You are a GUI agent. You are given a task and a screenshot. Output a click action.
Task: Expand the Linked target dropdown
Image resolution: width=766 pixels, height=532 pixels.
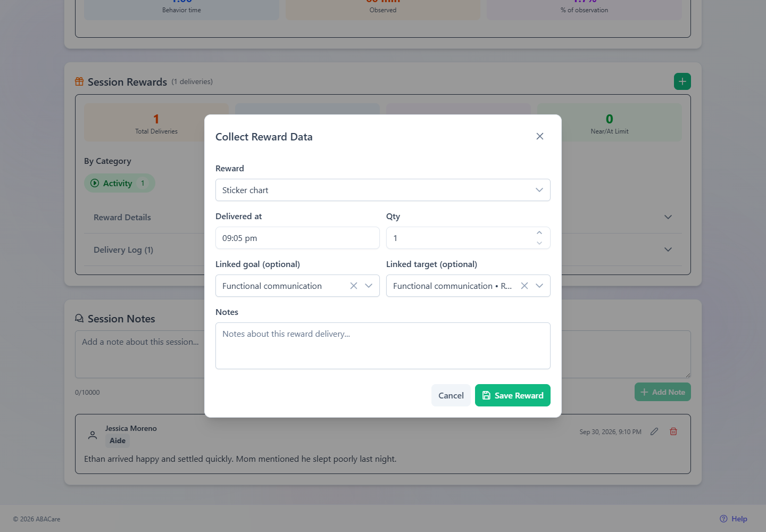[x=539, y=286]
